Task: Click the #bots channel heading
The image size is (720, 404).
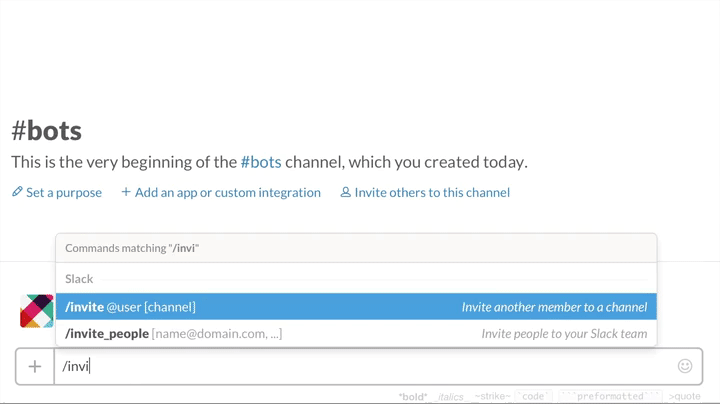Action: point(46,131)
